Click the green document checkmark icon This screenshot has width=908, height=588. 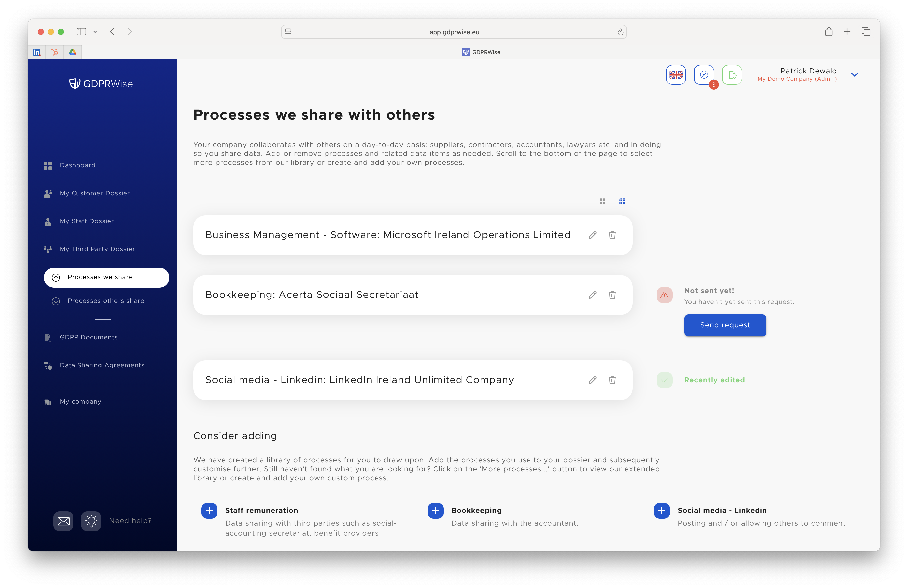click(x=732, y=74)
